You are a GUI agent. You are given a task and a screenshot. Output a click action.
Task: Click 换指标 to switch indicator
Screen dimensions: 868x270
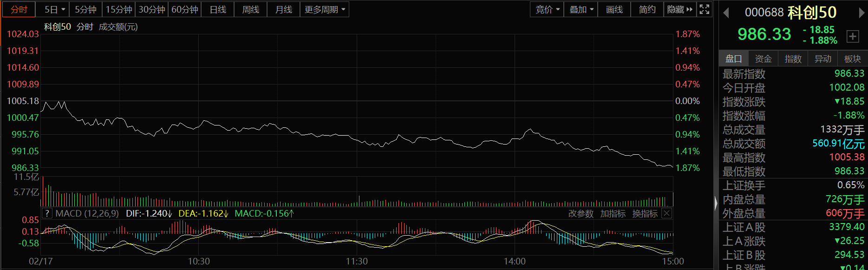(x=645, y=213)
